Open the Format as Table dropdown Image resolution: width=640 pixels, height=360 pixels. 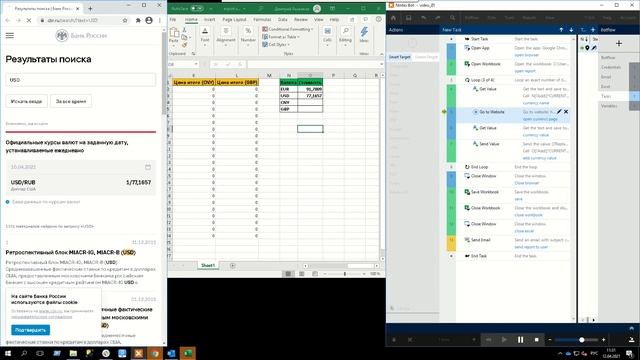point(281,37)
